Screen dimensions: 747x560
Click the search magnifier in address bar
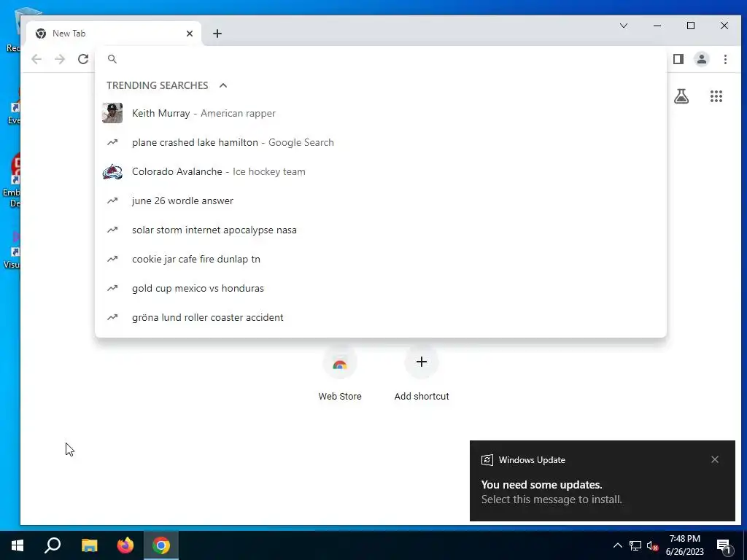(x=112, y=59)
